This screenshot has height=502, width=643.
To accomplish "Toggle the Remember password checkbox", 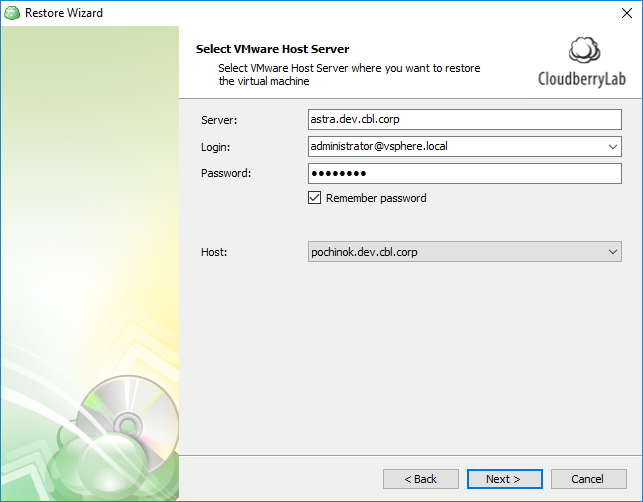I will coord(315,198).
